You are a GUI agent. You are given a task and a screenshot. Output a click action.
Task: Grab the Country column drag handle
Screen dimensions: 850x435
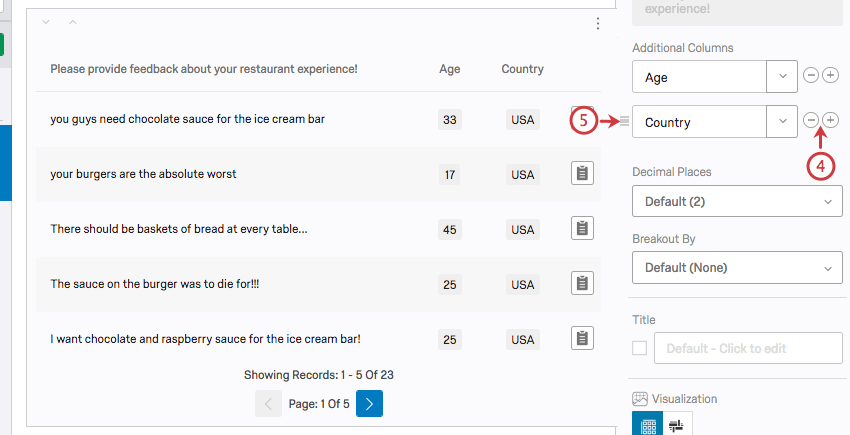click(624, 122)
